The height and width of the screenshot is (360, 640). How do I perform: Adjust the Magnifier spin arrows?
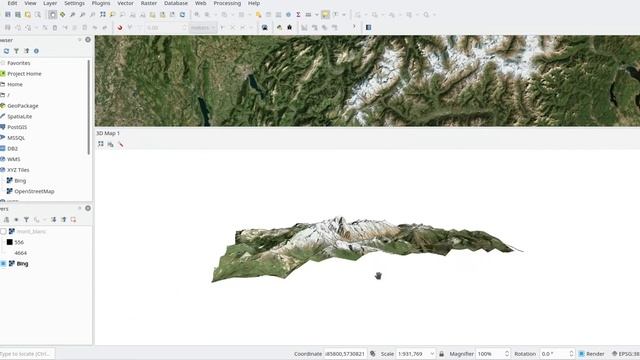coord(507,354)
